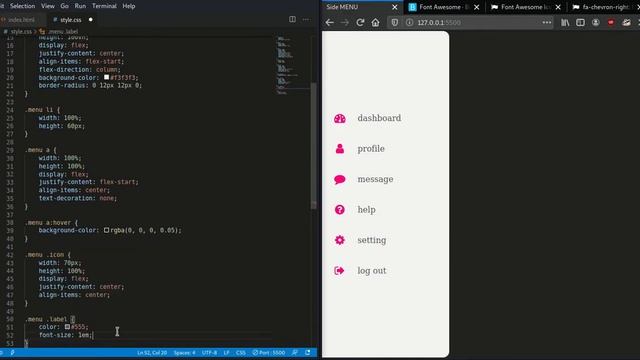Image resolution: width=640 pixels, height=360 pixels.
Task: Click the #f3f3f3 background-color swatch
Action: tap(107, 77)
